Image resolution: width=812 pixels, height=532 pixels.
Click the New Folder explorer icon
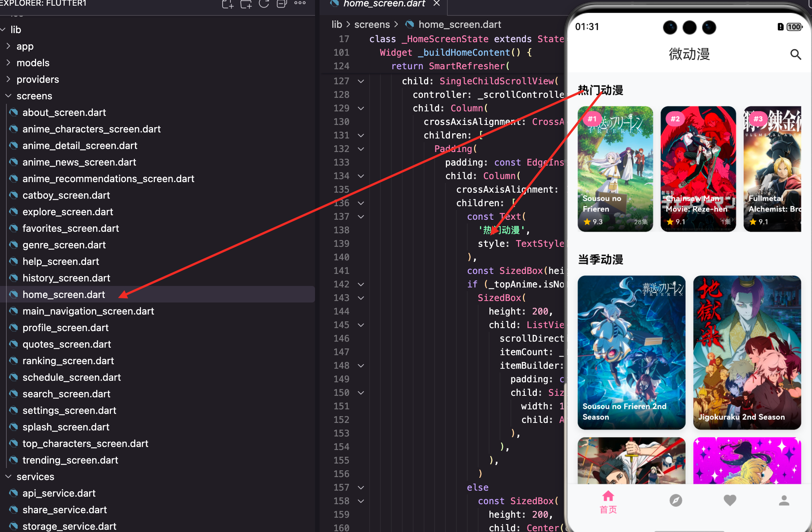tap(246, 4)
